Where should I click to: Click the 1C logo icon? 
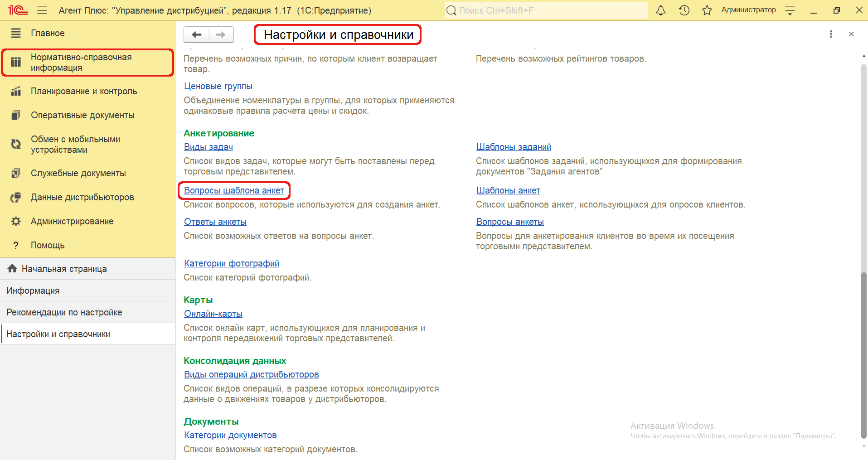(18, 10)
